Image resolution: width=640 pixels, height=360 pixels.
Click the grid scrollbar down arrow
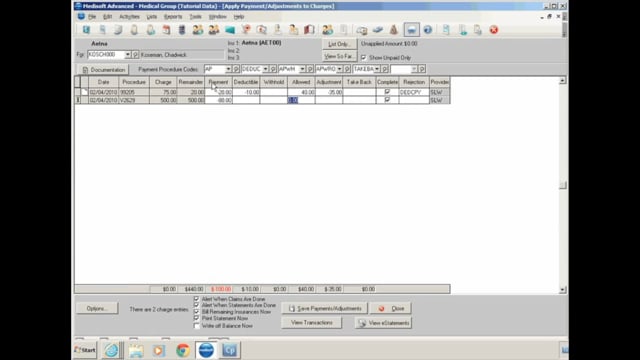[562, 290]
